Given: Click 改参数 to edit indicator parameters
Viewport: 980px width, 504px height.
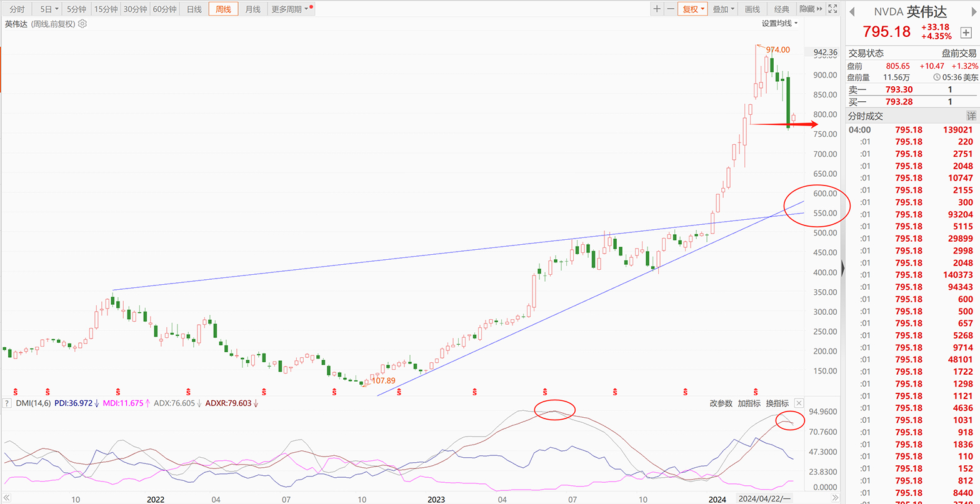Looking at the screenshot, I should pos(721,403).
